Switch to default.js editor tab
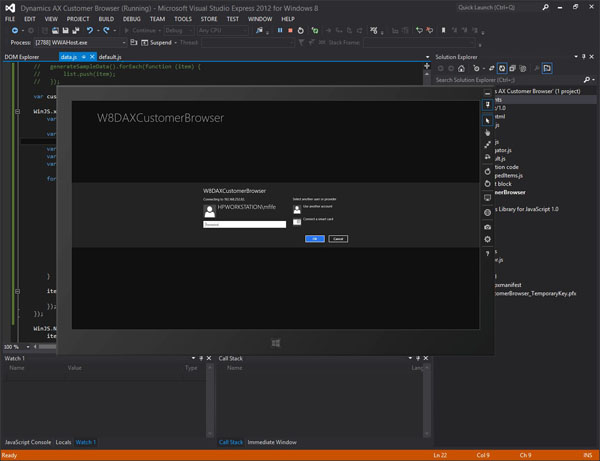The height and width of the screenshot is (461, 600). click(110, 57)
